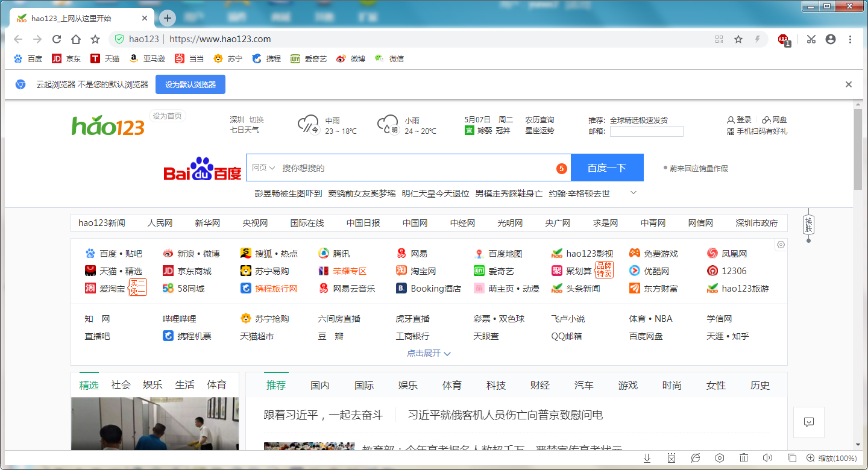Open the 登录 login link
This screenshot has width=868, height=470.
(743, 119)
